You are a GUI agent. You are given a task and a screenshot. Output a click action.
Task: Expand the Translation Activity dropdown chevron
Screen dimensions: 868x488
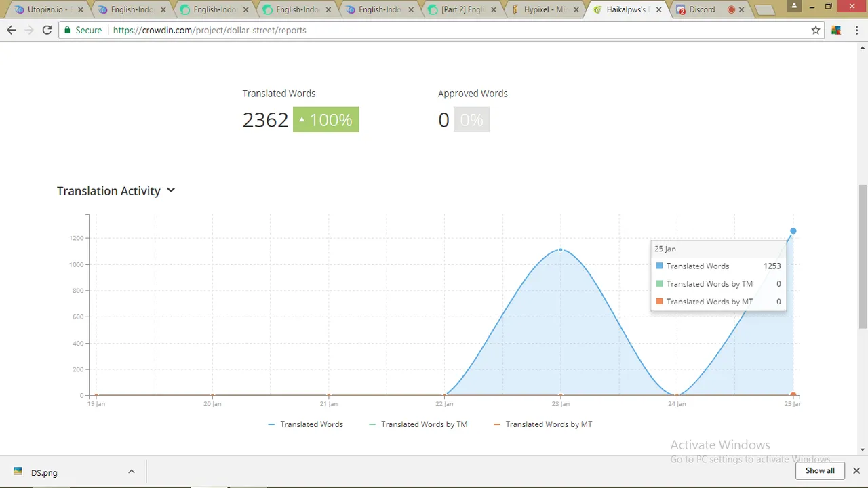click(171, 190)
